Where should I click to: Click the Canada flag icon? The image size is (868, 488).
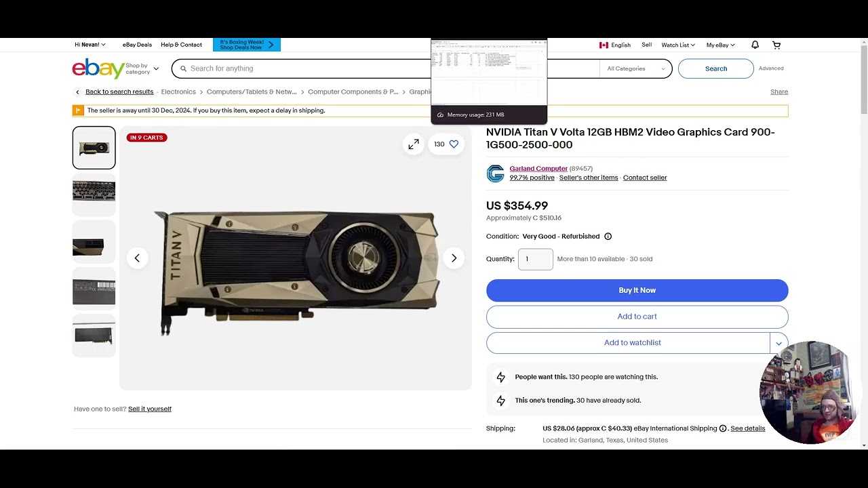click(604, 45)
